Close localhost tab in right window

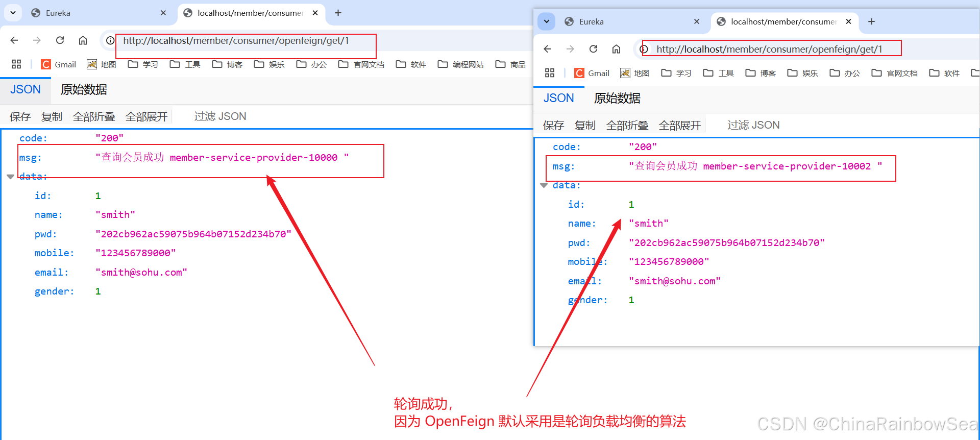[849, 21]
